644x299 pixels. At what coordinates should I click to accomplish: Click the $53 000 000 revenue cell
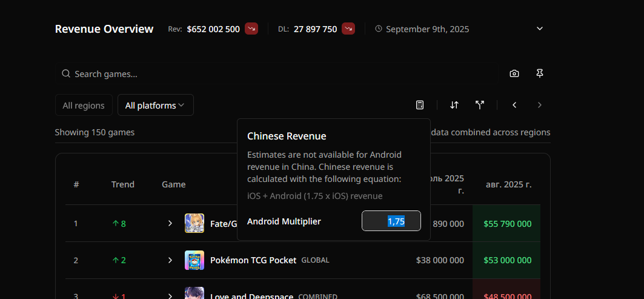507,260
